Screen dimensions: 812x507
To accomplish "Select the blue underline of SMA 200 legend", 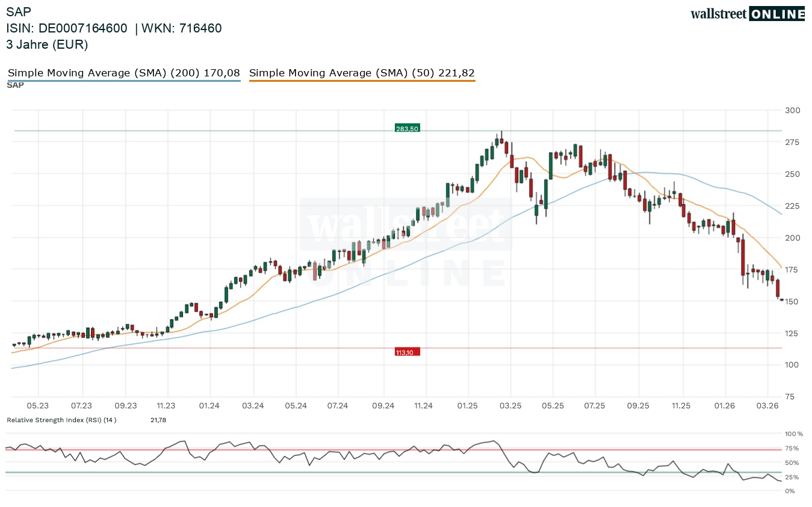I will pos(123,81).
